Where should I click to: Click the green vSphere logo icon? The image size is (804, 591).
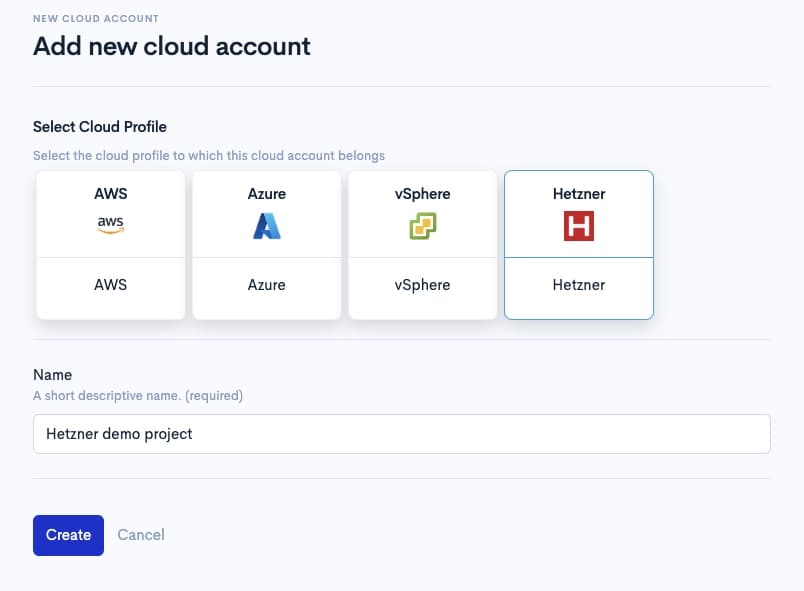pyautogui.click(x=422, y=226)
